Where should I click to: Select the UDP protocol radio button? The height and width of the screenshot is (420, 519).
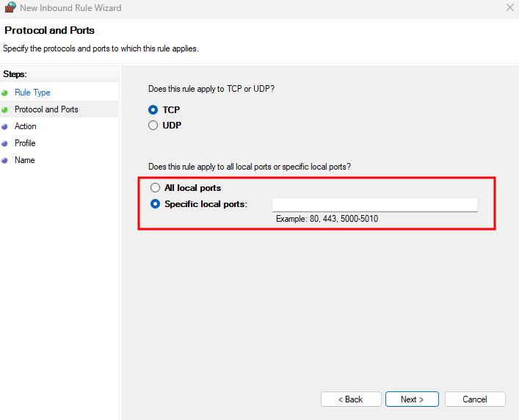(x=153, y=126)
